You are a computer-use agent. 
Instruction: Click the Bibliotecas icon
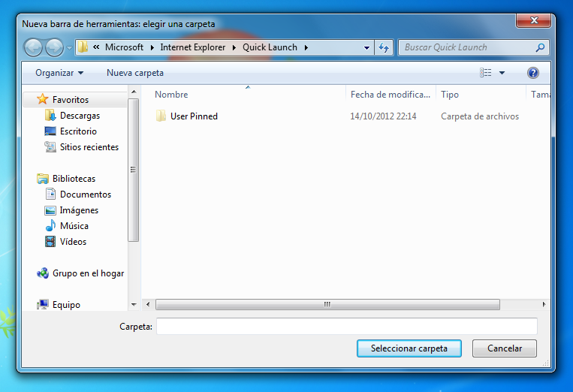click(43, 179)
